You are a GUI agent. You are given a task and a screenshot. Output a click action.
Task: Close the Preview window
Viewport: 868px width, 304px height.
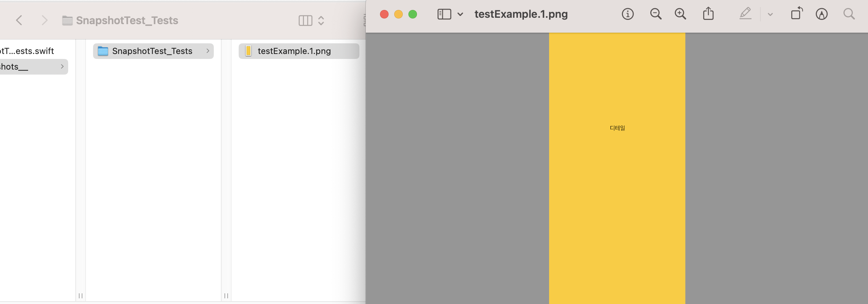(384, 14)
